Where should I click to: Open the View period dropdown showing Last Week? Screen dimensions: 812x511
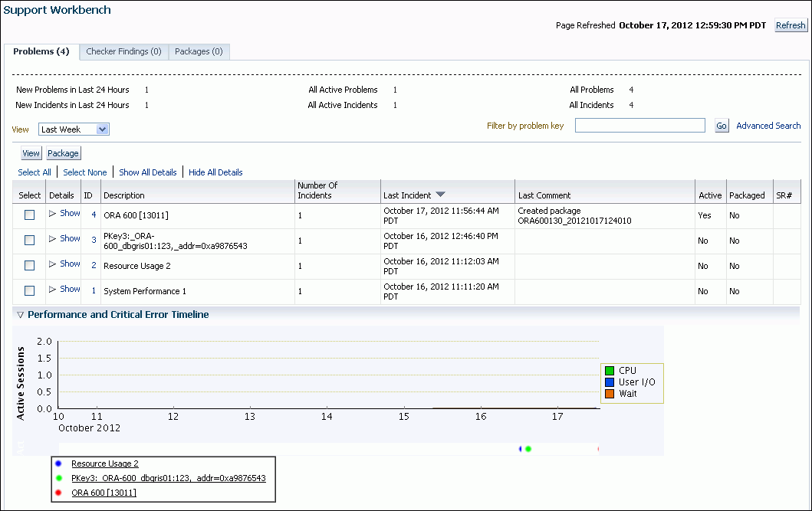[x=74, y=129]
